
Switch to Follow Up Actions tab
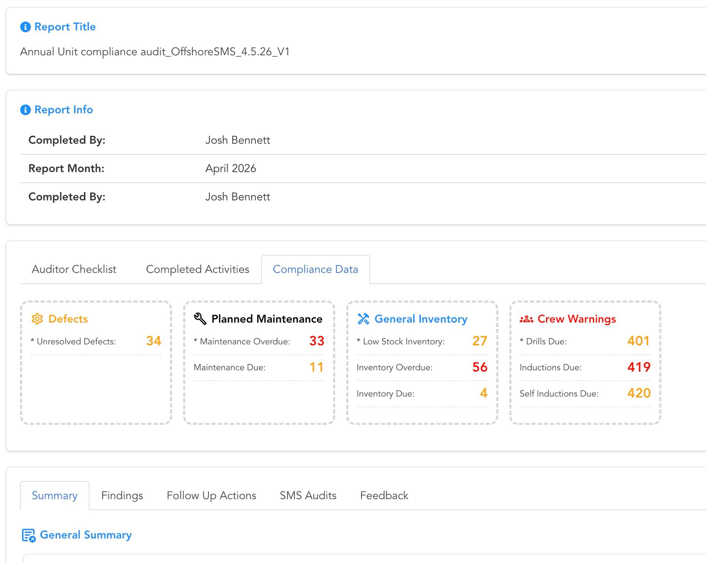tap(211, 496)
